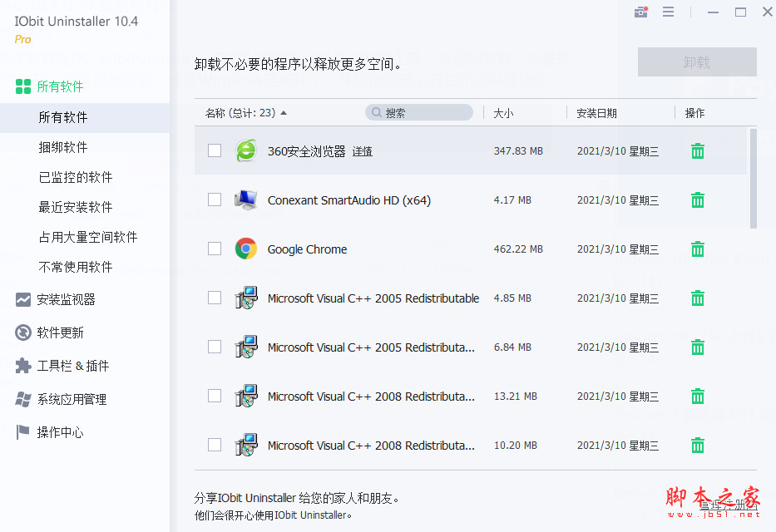
Task: Focus the 搜索 search field
Action: point(419,113)
